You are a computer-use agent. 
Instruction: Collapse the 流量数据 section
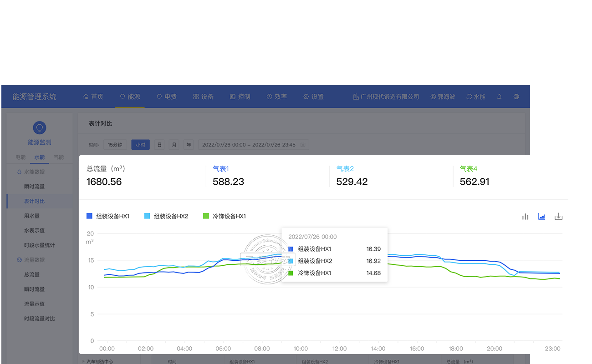click(x=19, y=260)
